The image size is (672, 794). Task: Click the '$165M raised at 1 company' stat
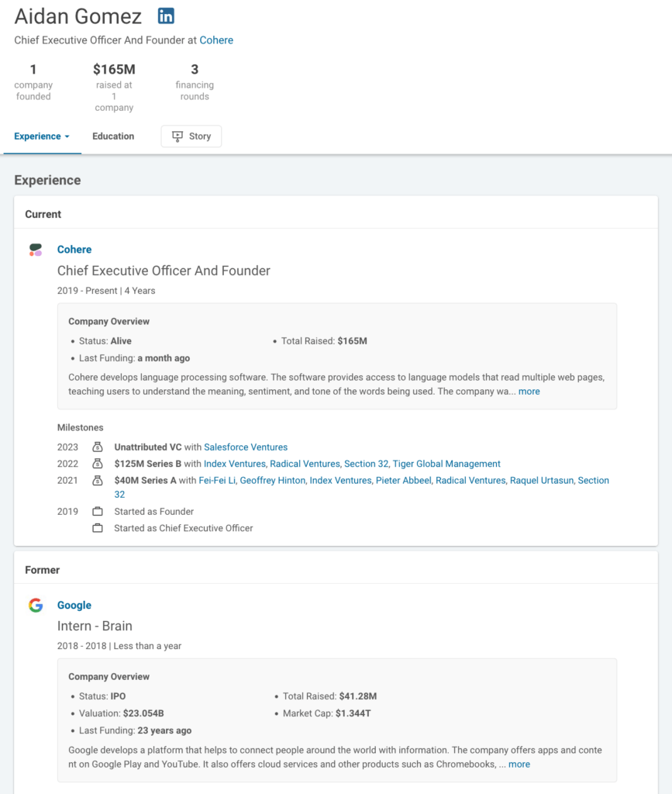[114, 87]
